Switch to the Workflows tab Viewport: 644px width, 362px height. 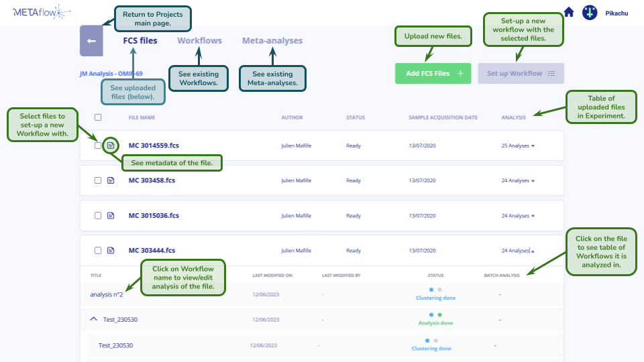click(199, 41)
